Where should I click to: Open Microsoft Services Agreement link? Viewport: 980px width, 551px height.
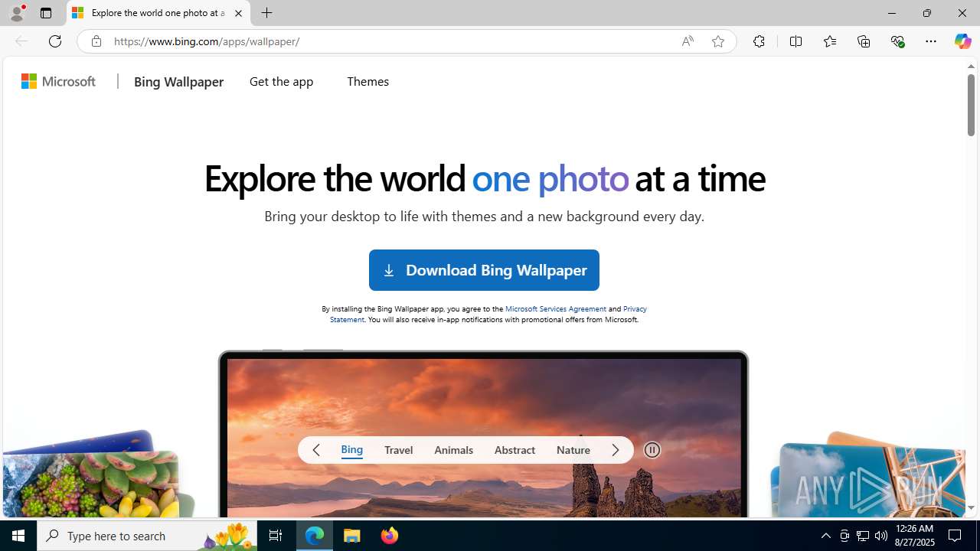coord(555,308)
